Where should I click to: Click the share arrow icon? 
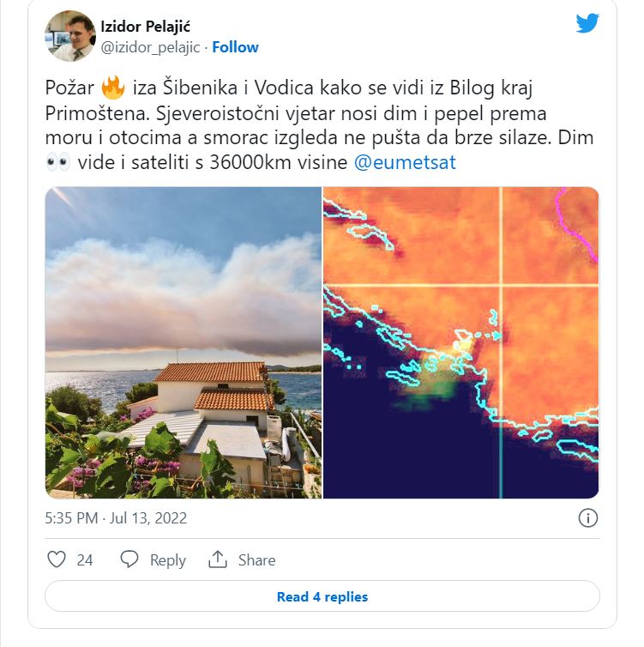point(218,559)
